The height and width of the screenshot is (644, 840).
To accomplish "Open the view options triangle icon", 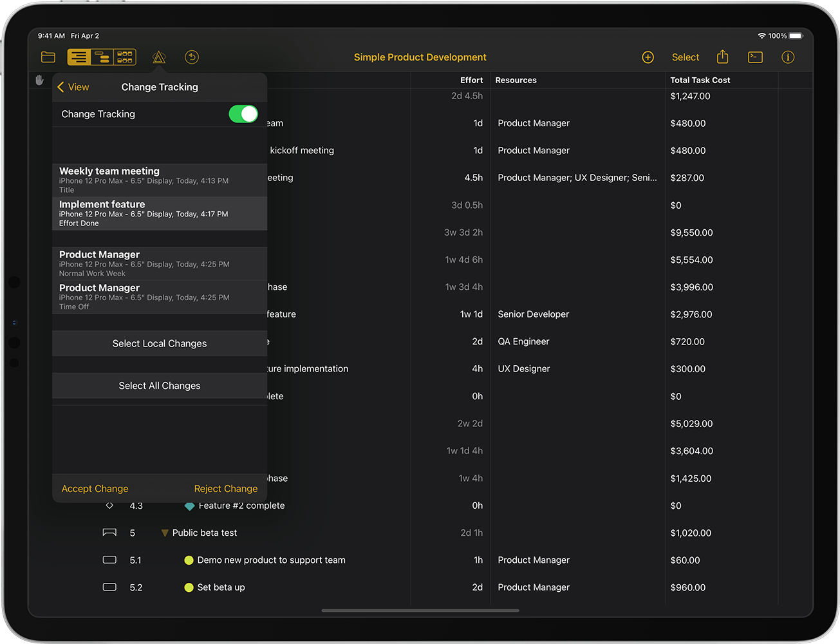I will (159, 57).
